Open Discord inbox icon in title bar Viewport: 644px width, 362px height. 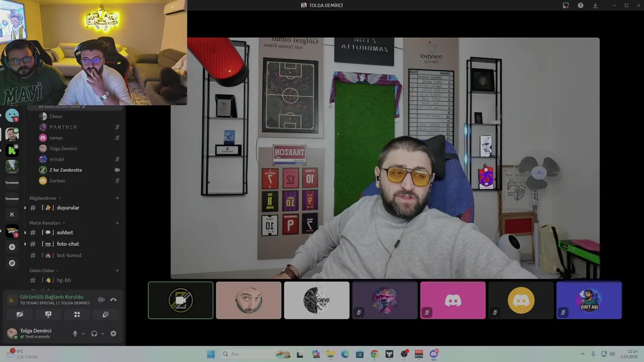pyautogui.click(x=566, y=6)
